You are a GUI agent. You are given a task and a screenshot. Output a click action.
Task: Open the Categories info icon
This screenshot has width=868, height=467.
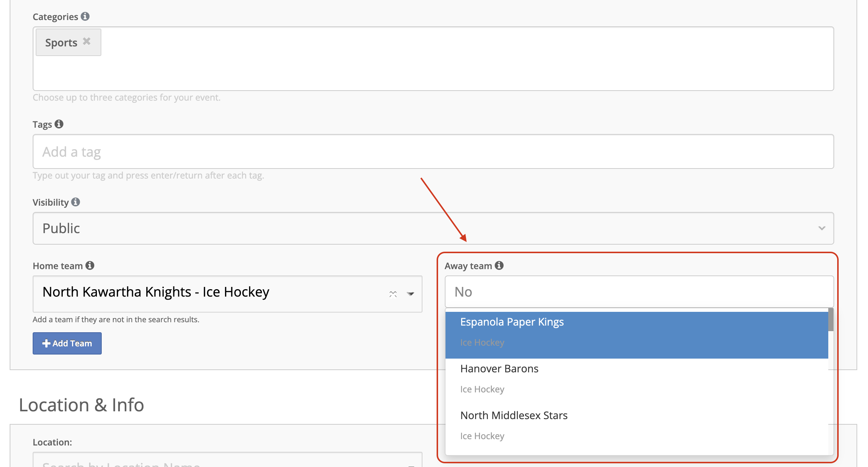(x=85, y=16)
